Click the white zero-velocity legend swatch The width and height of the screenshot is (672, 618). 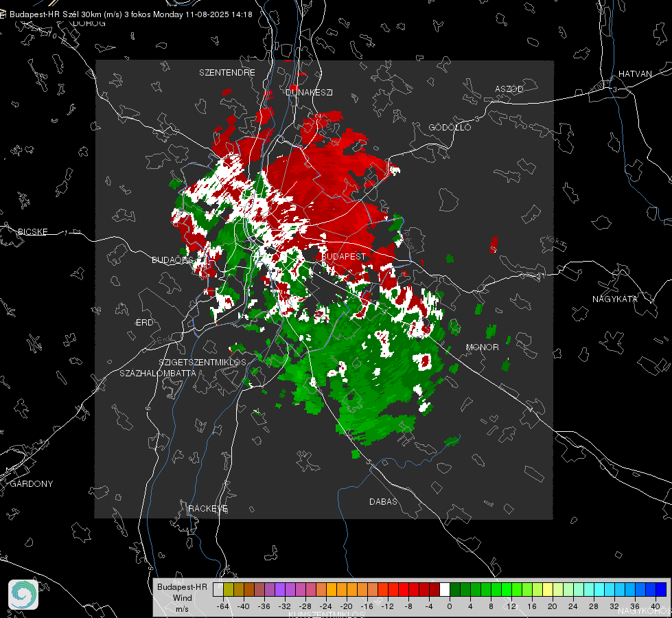tap(445, 590)
